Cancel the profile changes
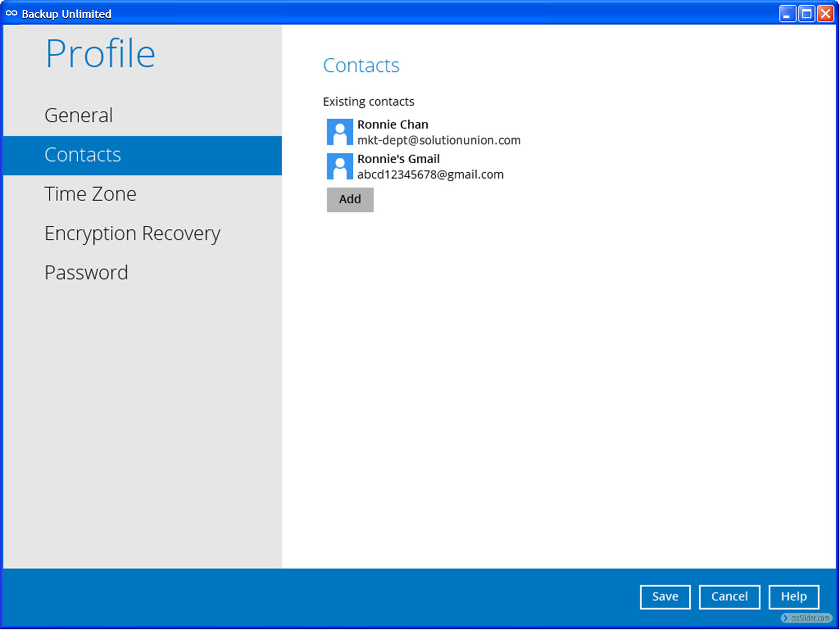 click(729, 597)
